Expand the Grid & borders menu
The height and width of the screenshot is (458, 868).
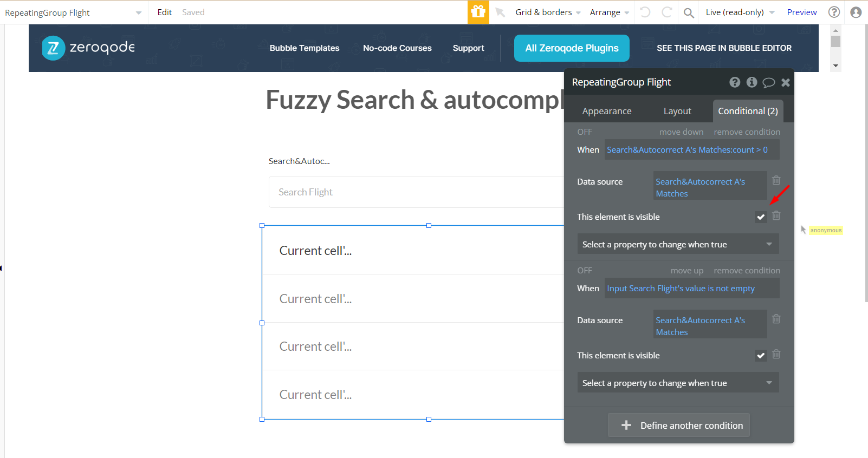pyautogui.click(x=548, y=12)
